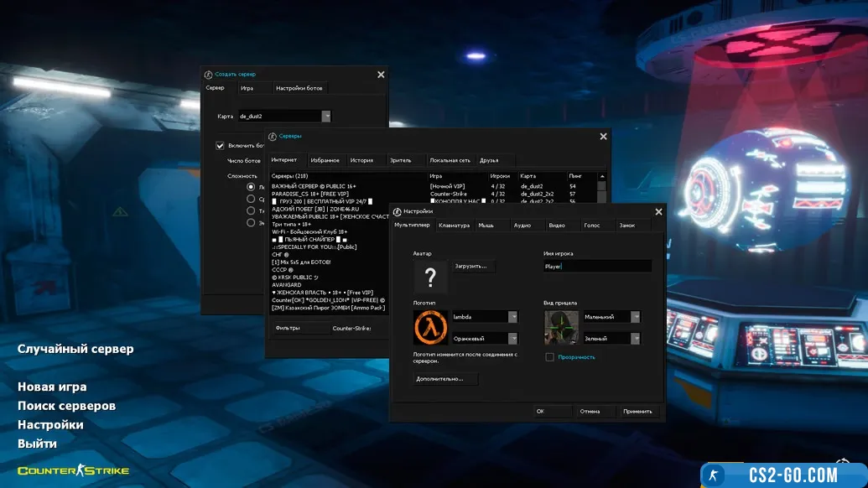Switch to the Клавиатура settings tab
The image size is (868, 488).
click(454, 226)
